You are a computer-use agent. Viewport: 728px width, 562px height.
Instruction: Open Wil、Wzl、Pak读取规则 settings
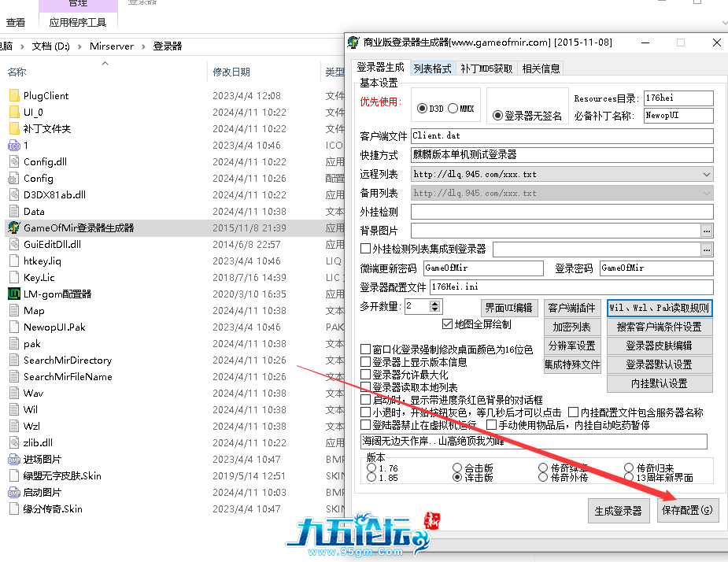pos(660,308)
